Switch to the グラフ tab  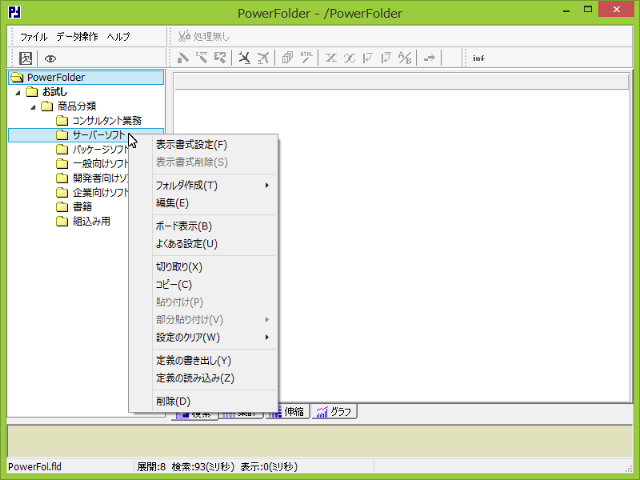(x=335, y=412)
